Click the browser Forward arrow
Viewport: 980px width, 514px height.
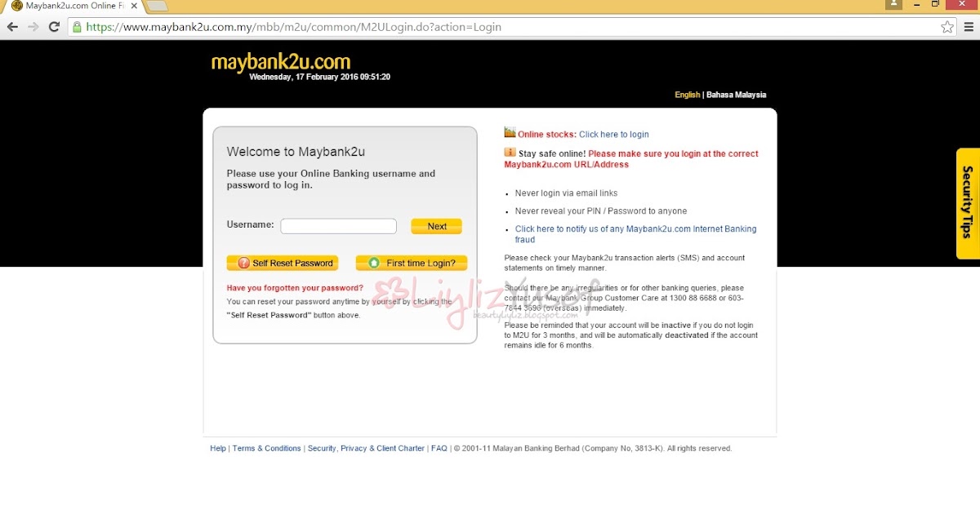33,27
